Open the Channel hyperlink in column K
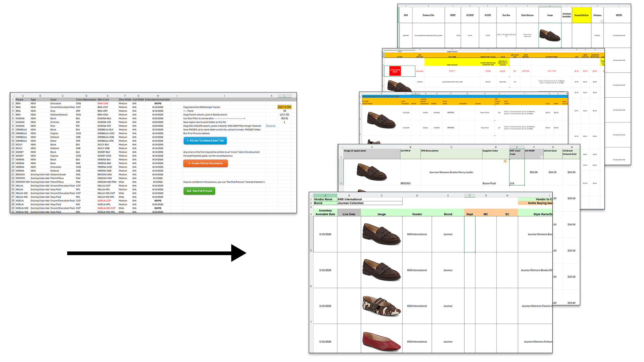This screenshot has height=362, width=644. point(270,126)
